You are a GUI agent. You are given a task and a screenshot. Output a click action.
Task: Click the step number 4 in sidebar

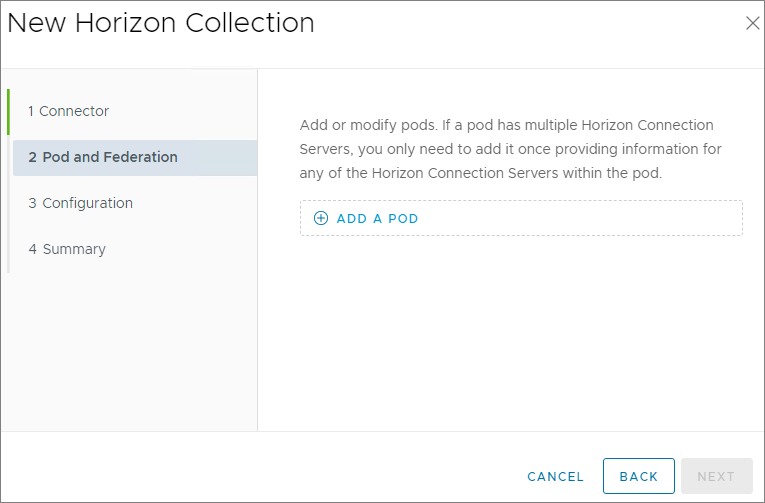(33, 249)
